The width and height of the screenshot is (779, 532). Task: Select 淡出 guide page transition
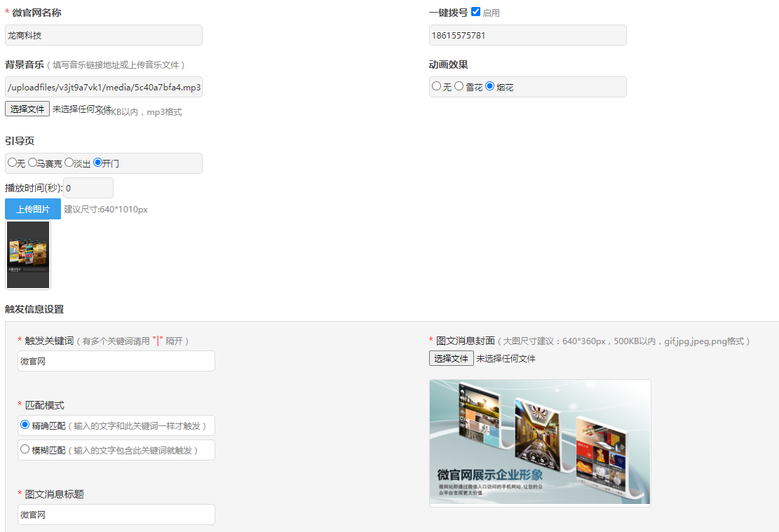(x=68, y=162)
